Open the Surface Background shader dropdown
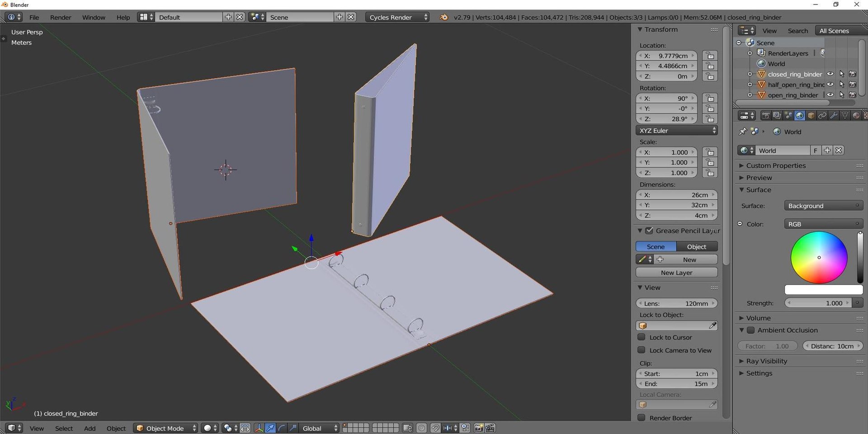868x434 pixels. tap(823, 206)
